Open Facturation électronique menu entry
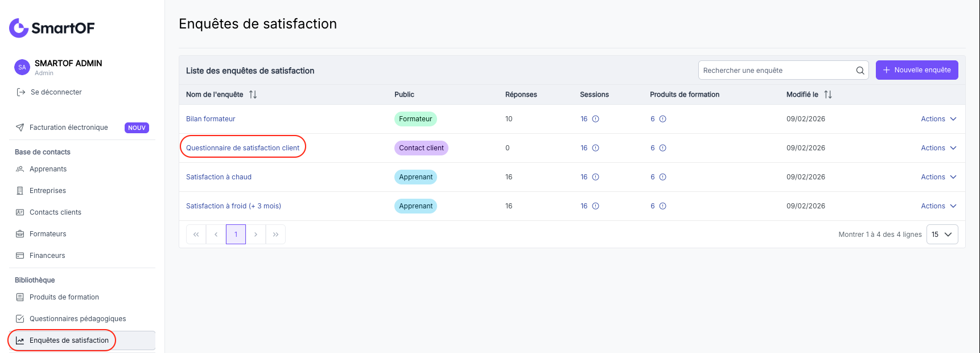This screenshot has width=980, height=353. (69, 128)
